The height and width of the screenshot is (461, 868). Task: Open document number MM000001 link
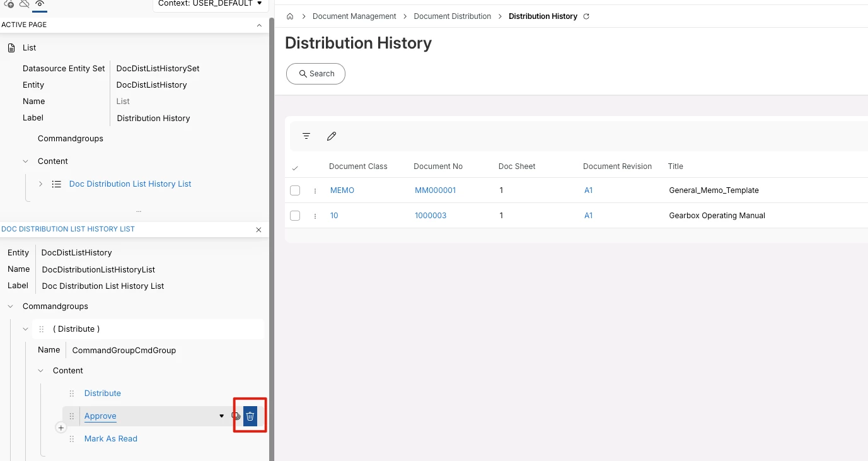pyautogui.click(x=435, y=190)
